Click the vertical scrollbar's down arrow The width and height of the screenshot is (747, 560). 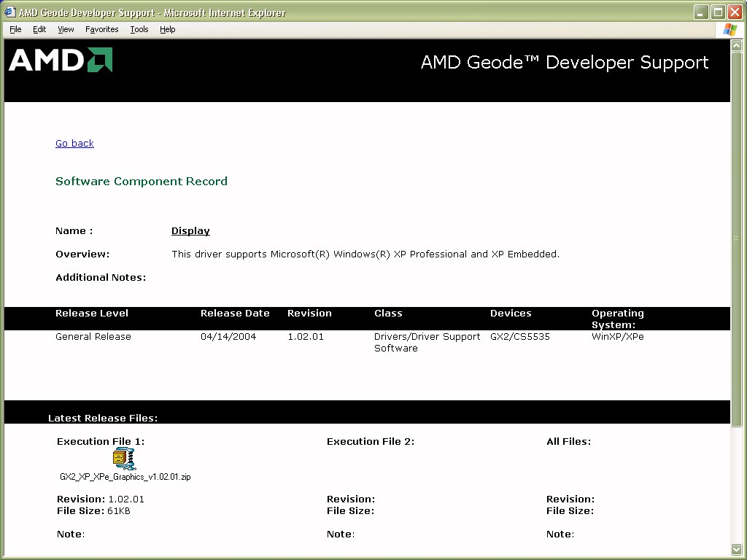pos(736,548)
